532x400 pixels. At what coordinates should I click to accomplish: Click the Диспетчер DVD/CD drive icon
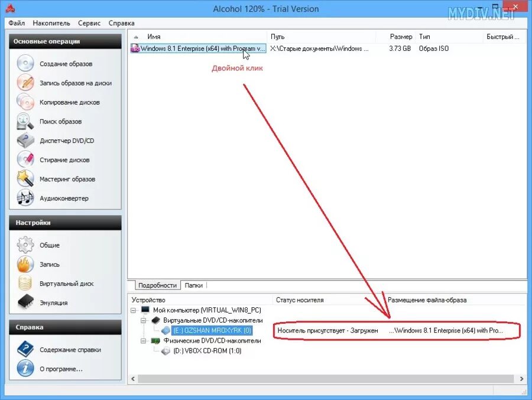point(25,141)
